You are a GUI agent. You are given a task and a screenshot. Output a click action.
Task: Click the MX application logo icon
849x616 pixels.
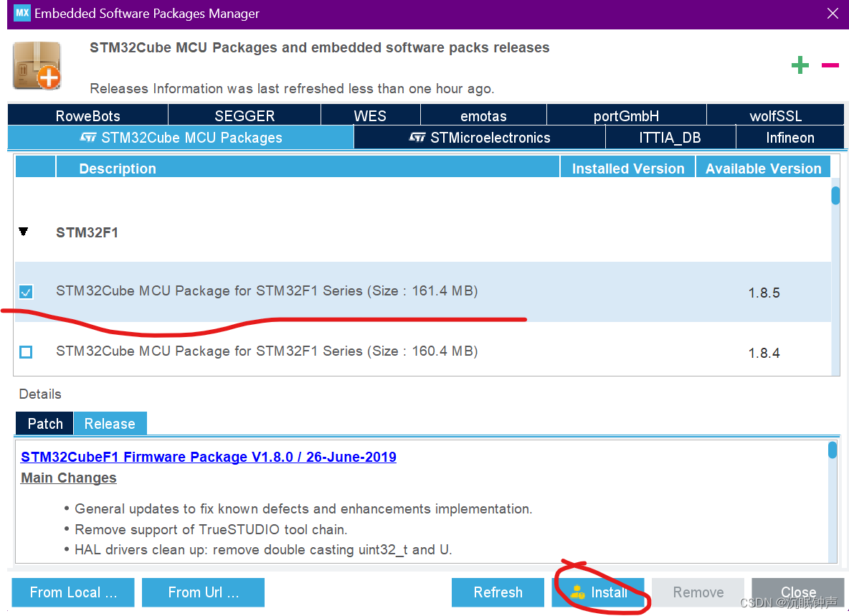point(22,14)
